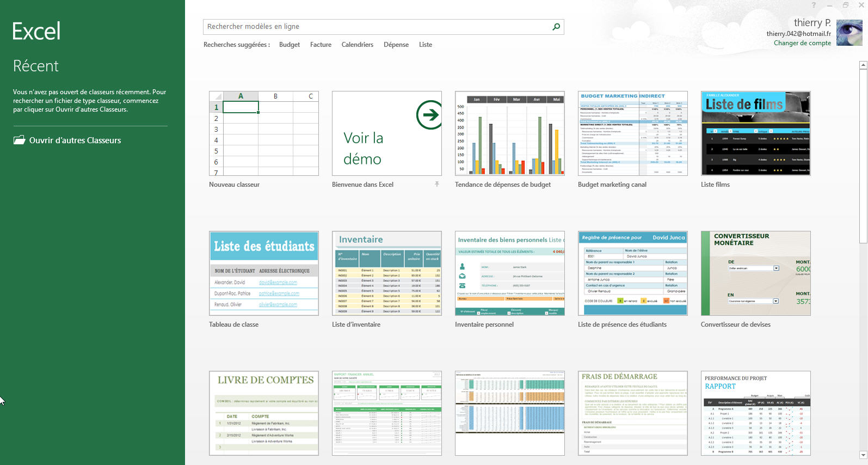The height and width of the screenshot is (465, 868).
Task: Open Performance du projet Rapport template
Action: coord(756,413)
